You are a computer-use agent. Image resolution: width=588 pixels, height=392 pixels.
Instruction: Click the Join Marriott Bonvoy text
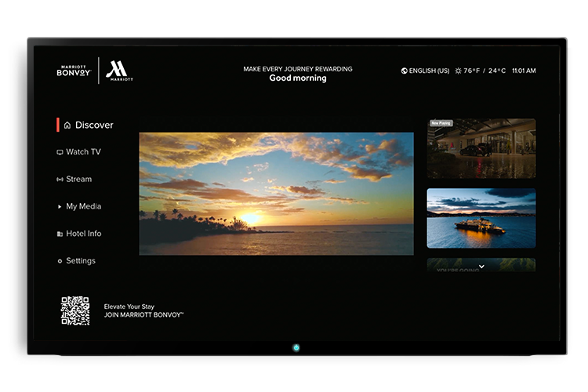click(x=143, y=314)
